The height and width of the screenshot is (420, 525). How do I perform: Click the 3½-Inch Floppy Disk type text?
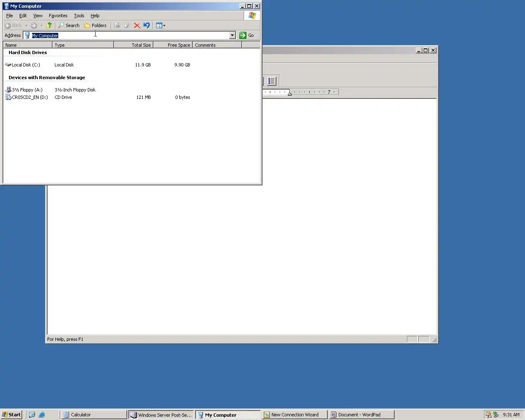[75, 90]
